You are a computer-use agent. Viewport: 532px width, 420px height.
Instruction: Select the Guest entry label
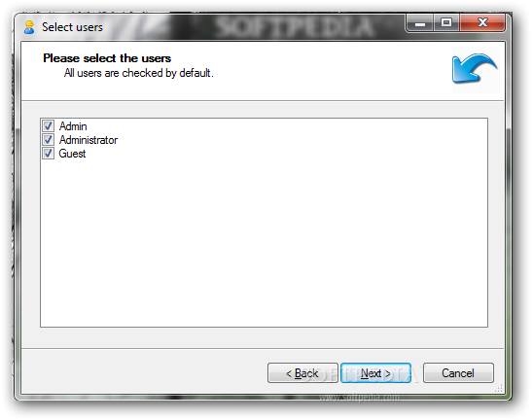(72, 154)
